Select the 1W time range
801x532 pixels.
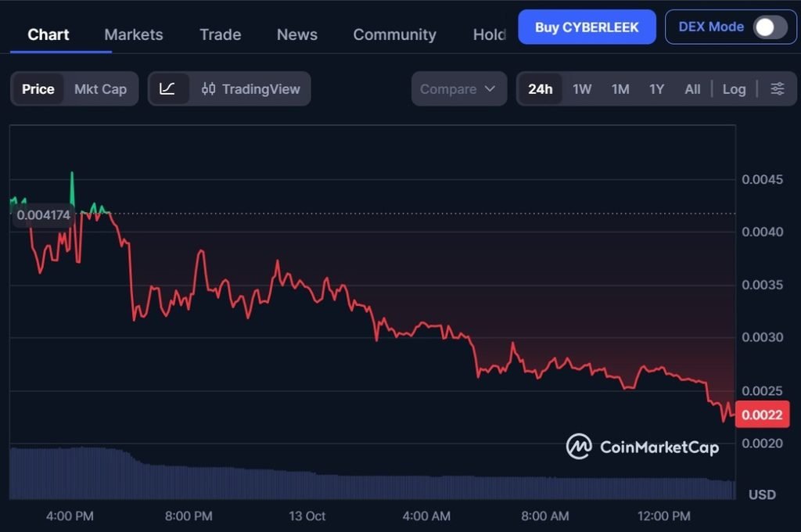click(x=582, y=89)
